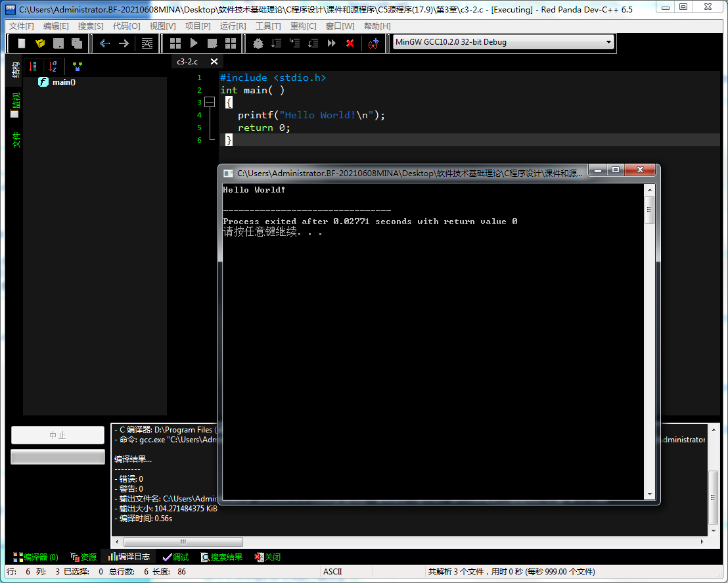Open the 视图[V] menu
The width and height of the screenshot is (728, 583).
click(x=162, y=26)
